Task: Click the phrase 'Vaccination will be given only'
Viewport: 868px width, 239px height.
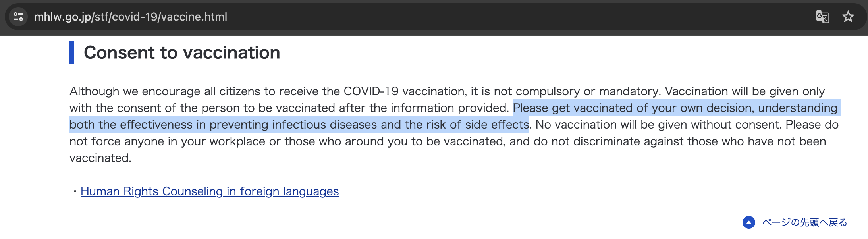Action: [745, 91]
